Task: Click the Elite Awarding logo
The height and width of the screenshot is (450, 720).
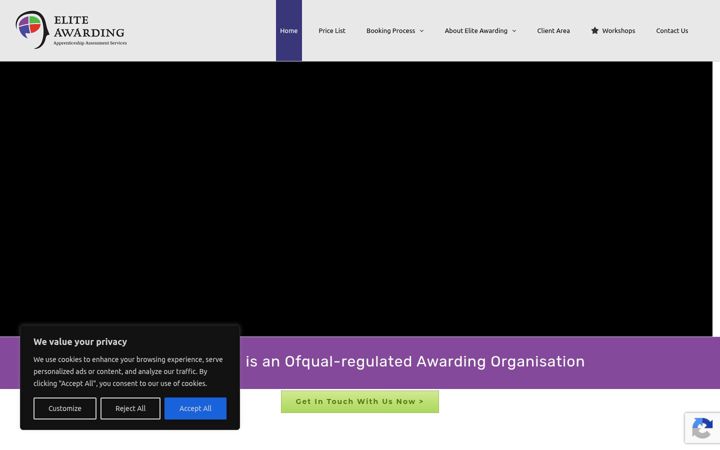Action: [71, 30]
